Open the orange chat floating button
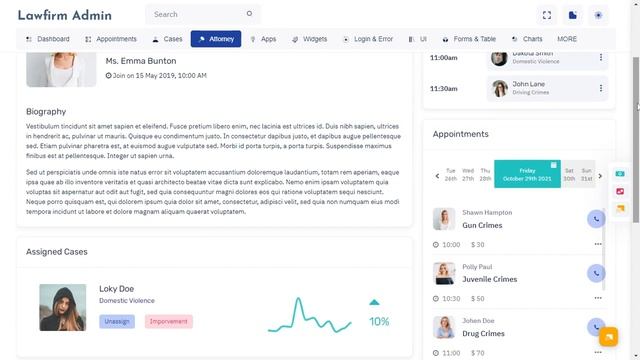The width and height of the screenshot is (640, 360). (608, 337)
